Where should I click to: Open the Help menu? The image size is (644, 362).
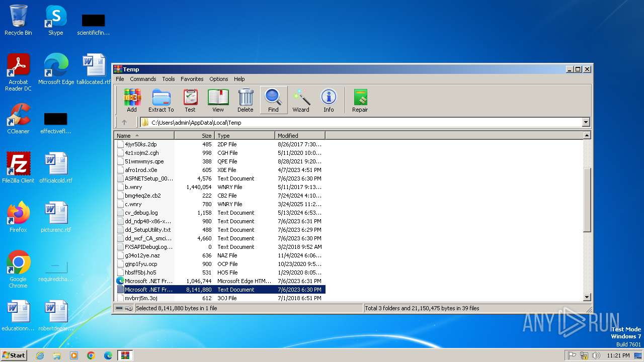coord(239,79)
